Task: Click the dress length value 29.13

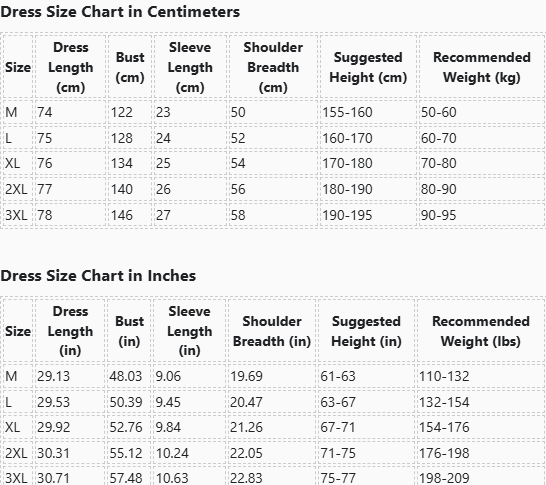Action: [x=70, y=376]
